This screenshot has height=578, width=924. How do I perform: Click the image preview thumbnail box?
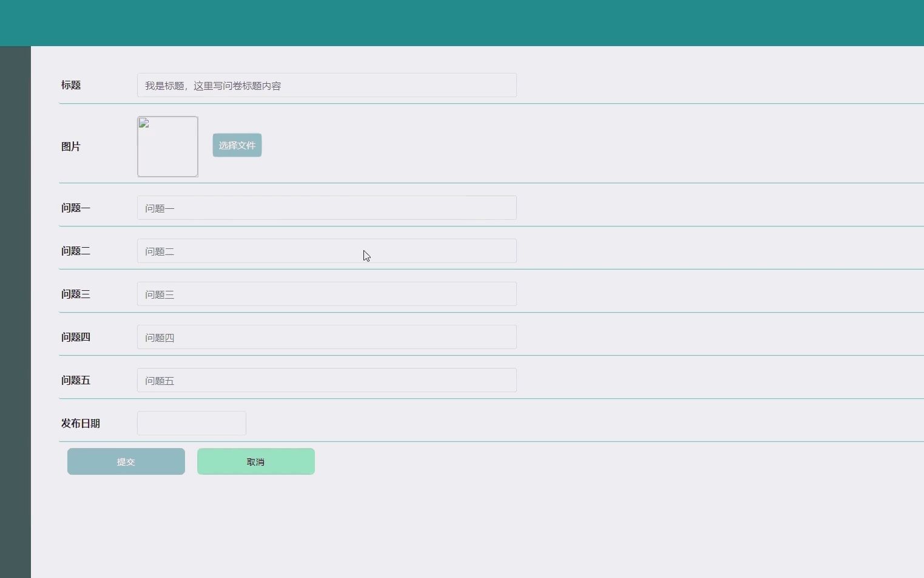[x=167, y=146]
